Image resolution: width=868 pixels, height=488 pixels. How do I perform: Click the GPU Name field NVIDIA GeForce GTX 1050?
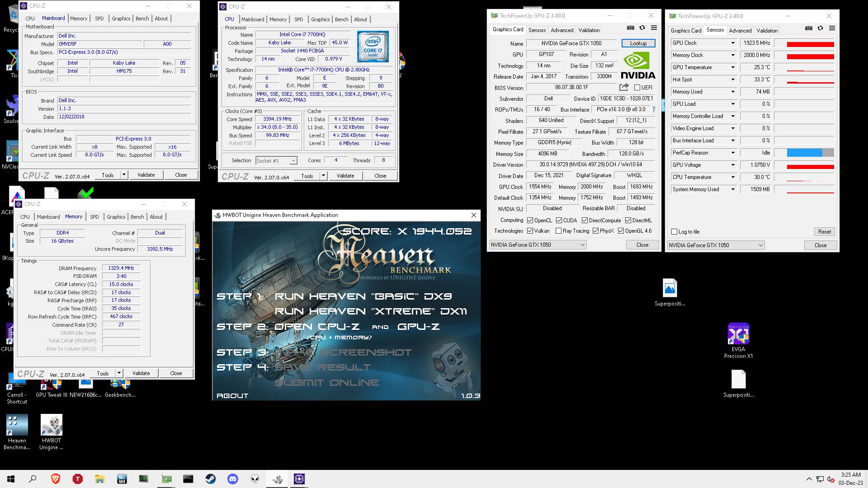(x=571, y=43)
